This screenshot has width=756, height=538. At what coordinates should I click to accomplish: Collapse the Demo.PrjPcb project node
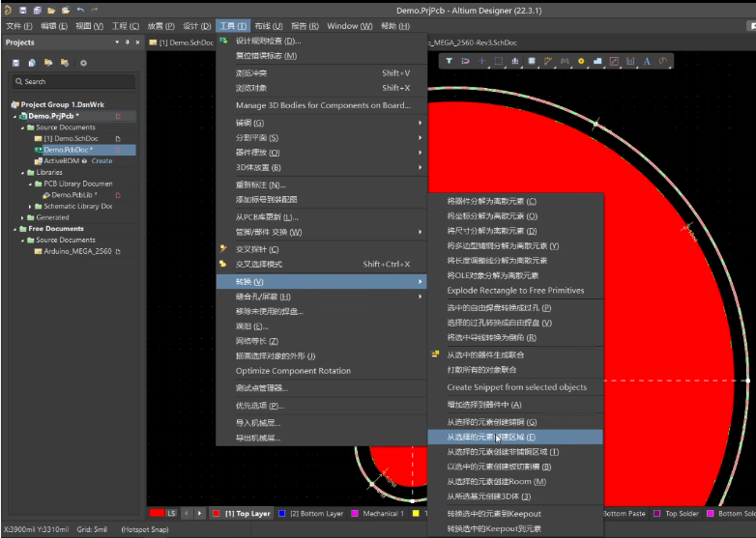click(x=15, y=116)
